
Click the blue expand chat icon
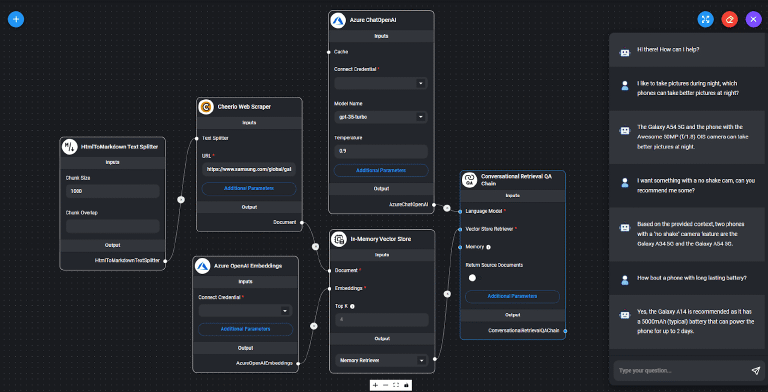coord(705,19)
